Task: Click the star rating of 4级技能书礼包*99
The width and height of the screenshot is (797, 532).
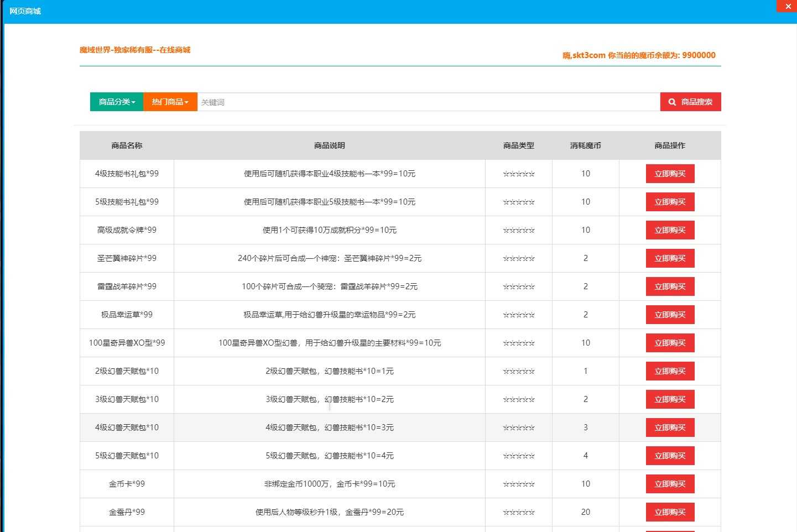Action: tap(519, 174)
